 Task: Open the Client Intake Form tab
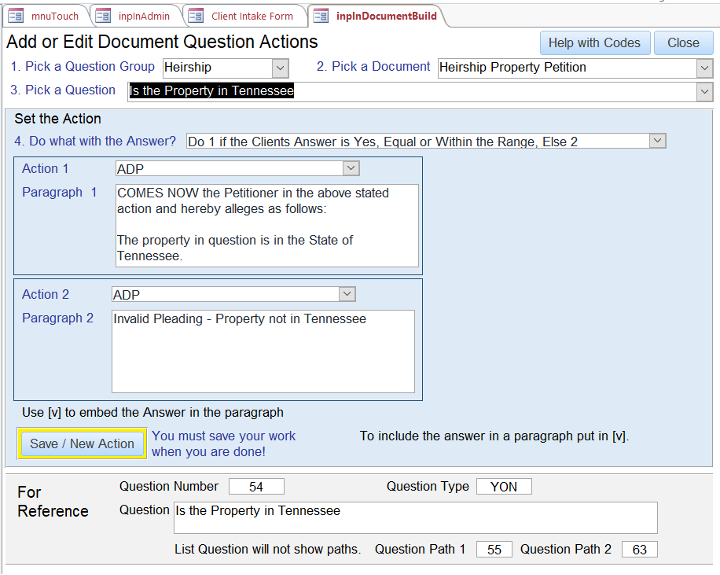coord(251,16)
